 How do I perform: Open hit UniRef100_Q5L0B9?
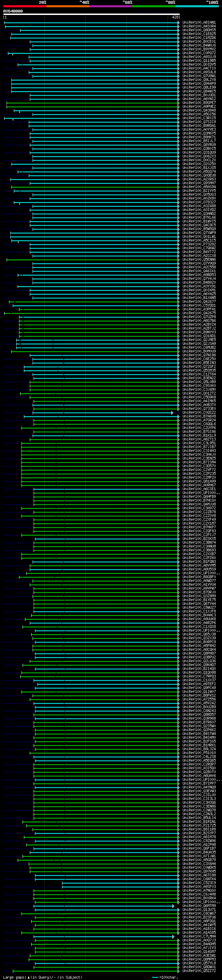coord(199,382)
